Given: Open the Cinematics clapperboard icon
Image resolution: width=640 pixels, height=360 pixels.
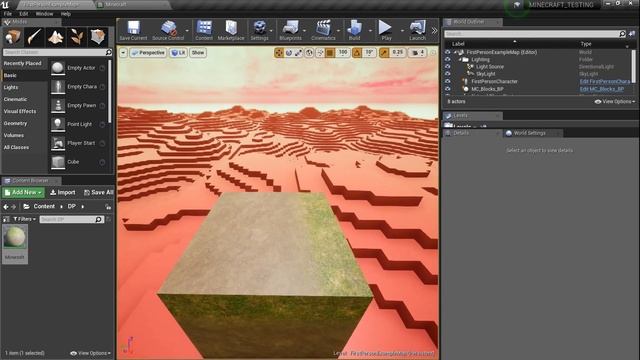Looking at the screenshot, I should click(x=323, y=30).
